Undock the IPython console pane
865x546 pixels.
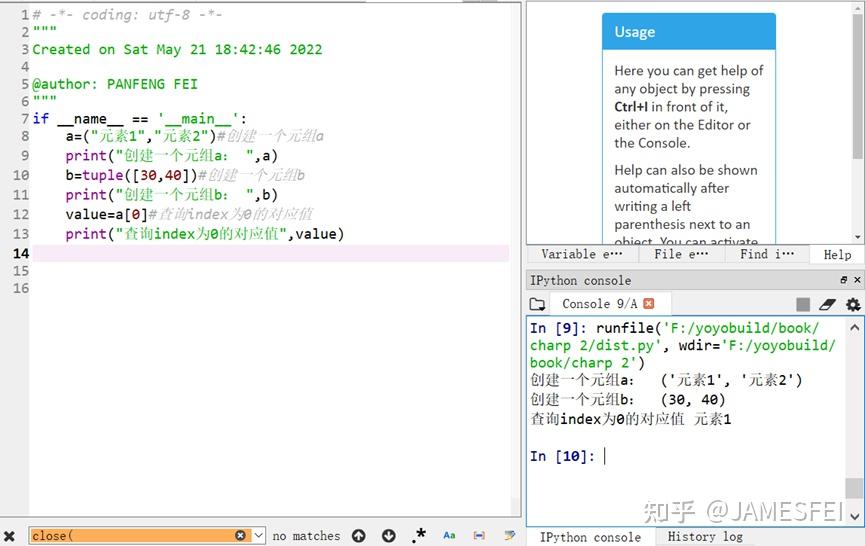coord(843,280)
